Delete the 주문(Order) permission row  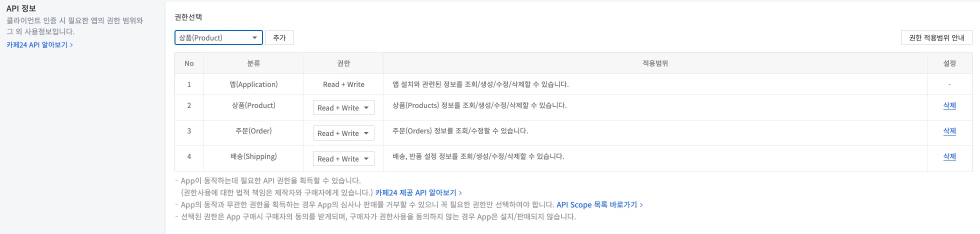click(x=949, y=131)
